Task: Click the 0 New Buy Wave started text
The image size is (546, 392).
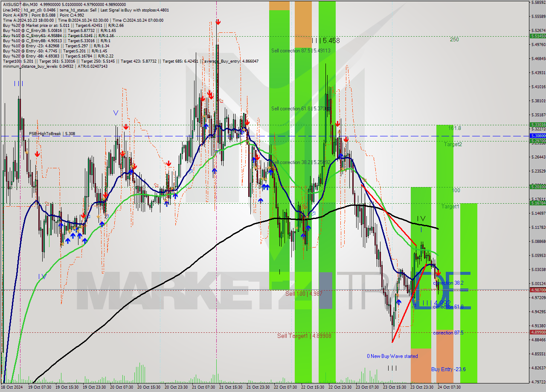Action: coord(392,356)
